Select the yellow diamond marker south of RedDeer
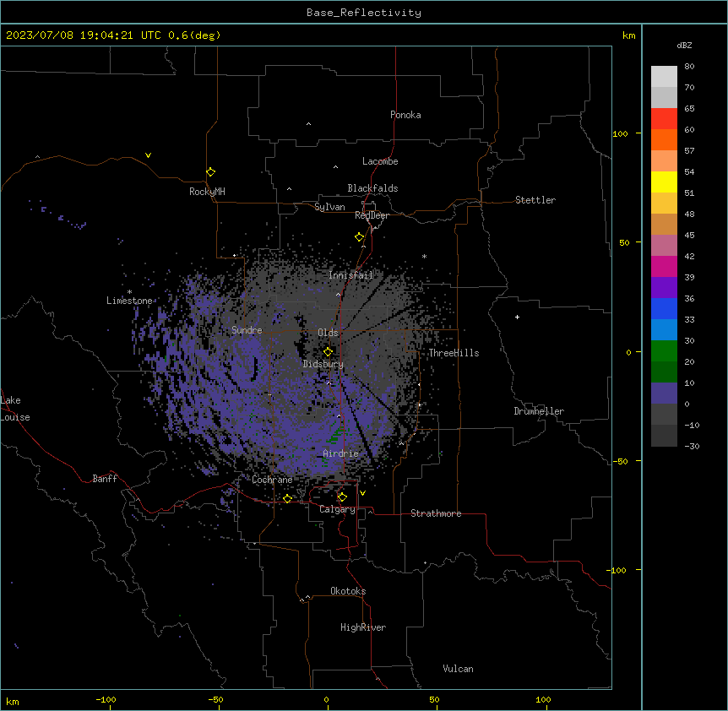The width and height of the screenshot is (728, 711). coord(360,237)
